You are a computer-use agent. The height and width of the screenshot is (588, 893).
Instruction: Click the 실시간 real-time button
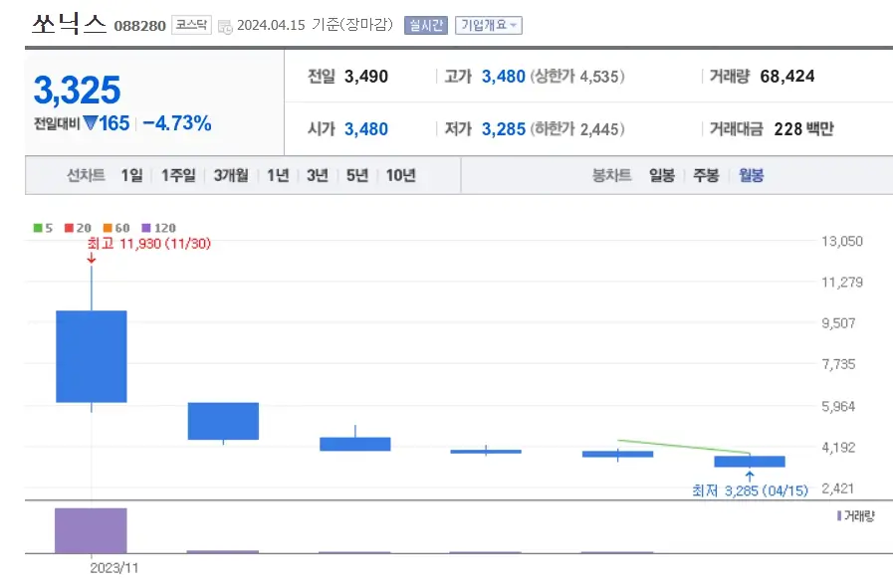pos(425,25)
